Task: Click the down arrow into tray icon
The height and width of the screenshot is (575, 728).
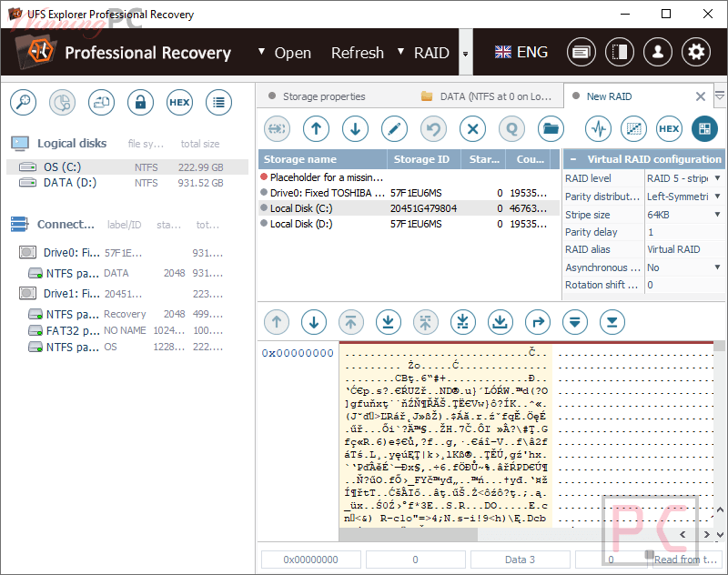Action: click(500, 321)
